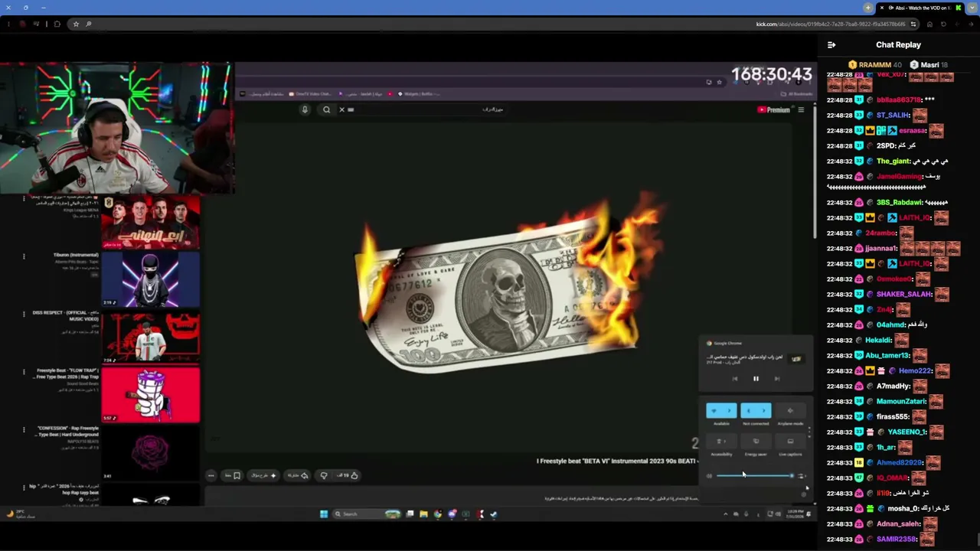Viewport: 980px width, 551px height.
Task: Click the YouTube Premium logo
Action: [773, 109]
